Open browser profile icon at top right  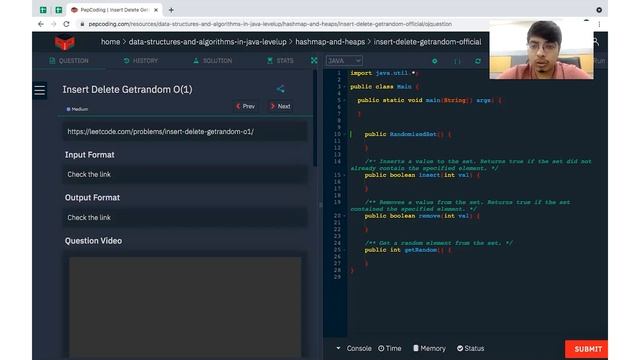coord(599,10)
